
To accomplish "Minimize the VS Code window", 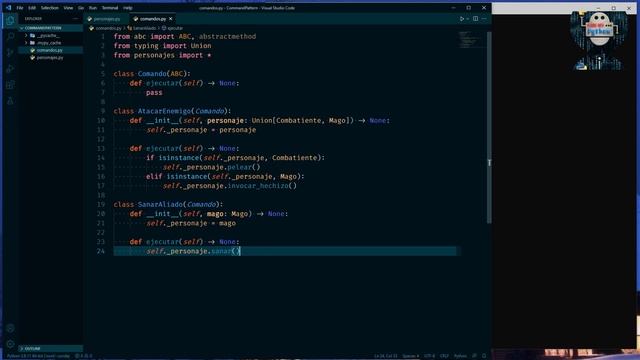I will click(453, 8).
